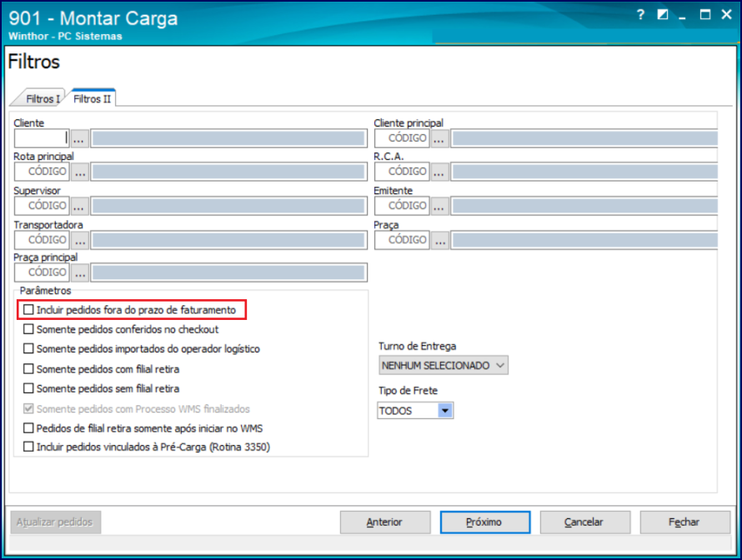Open the Tipo de Frete TODOS dropdown arrow
The width and height of the screenshot is (742, 560).
click(x=445, y=411)
